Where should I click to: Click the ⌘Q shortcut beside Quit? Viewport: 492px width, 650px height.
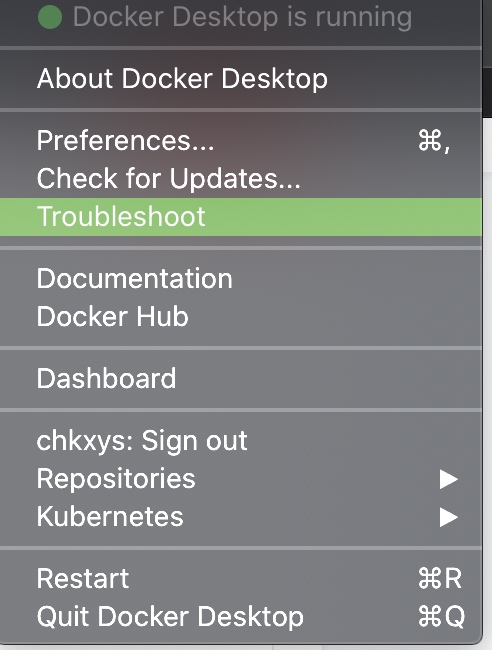tap(441, 616)
